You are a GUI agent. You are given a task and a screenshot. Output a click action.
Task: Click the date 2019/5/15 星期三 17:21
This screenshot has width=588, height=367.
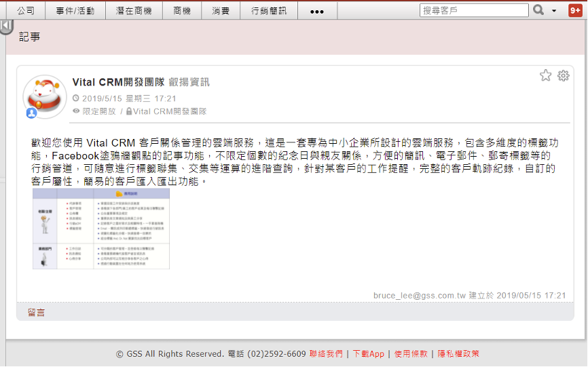[x=129, y=98]
